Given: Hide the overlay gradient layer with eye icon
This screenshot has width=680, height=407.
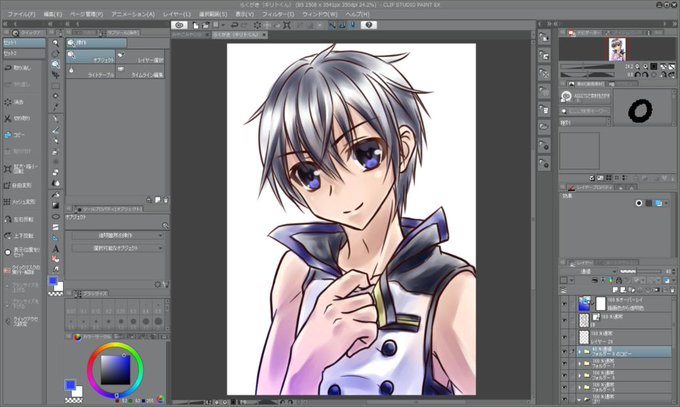Looking at the screenshot, I should pos(564,304).
